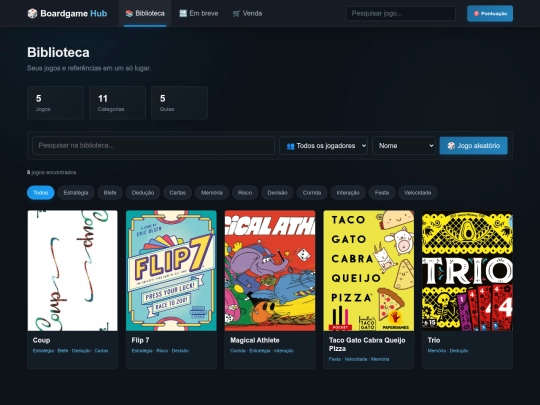Click the Flip 7 game title
The image size is (540, 405).
tap(140, 340)
